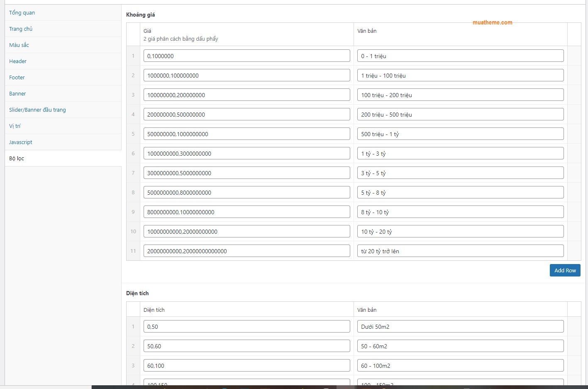Select the 'Dưới 50m2' text input
The width and height of the screenshot is (588, 389).
tap(460, 327)
